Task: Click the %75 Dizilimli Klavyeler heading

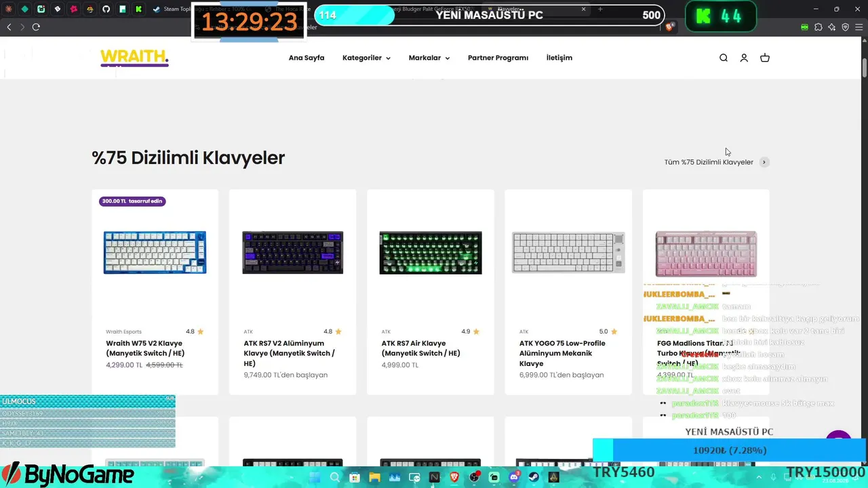Action: [x=189, y=158]
